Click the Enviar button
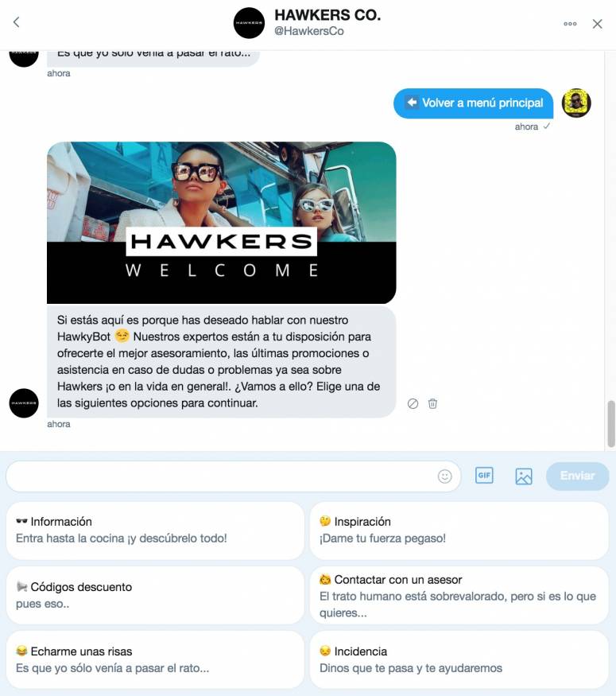The height and width of the screenshot is (696, 616). click(577, 476)
